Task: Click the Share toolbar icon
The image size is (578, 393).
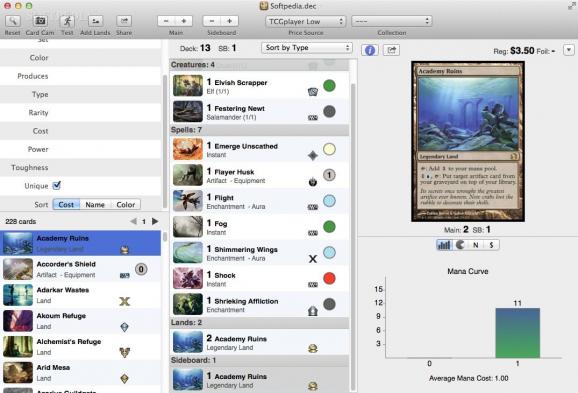Action: click(124, 21)
